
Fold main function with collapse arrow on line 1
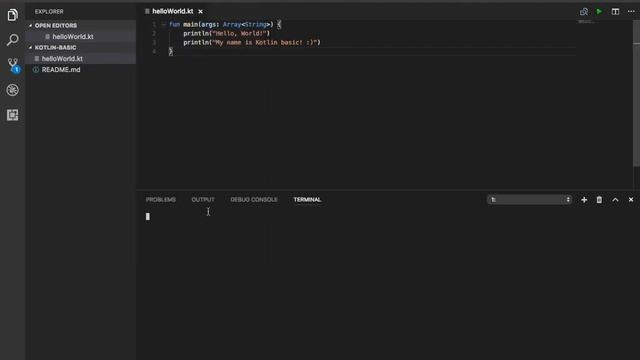tap(163, 24)
